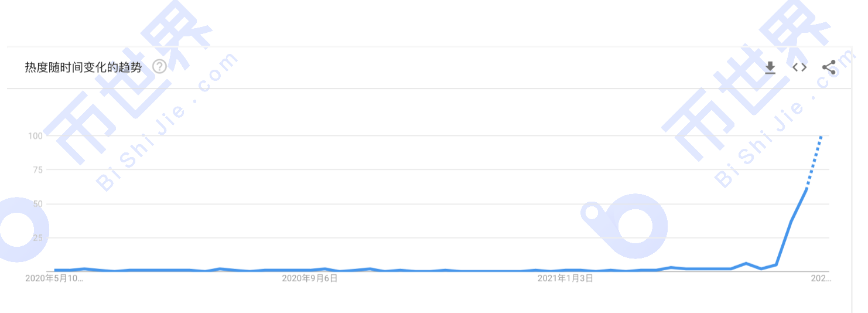Click the 2020年5月10 date label
868x313 pixels.
(x=54, y=278)
